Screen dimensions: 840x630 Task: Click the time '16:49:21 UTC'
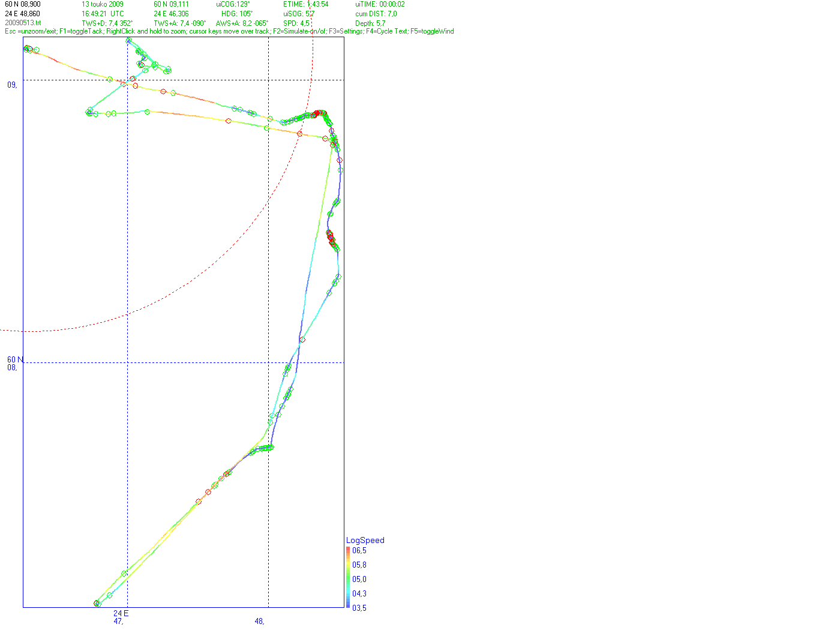click(103, 14)
